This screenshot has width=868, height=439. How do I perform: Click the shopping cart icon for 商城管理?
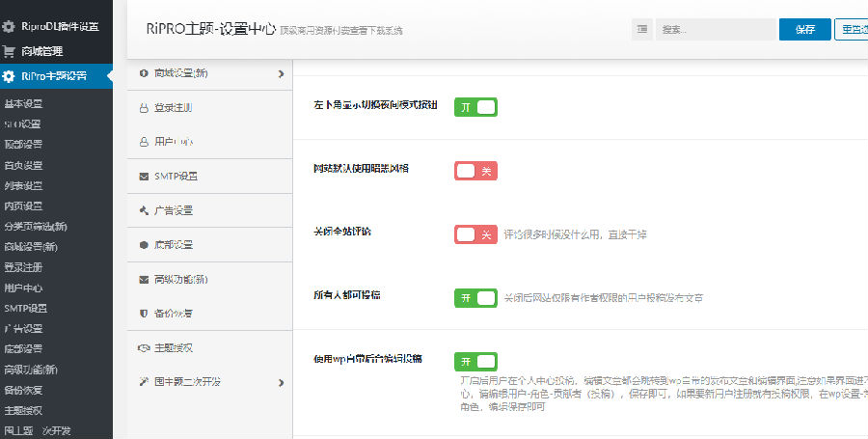9,51
